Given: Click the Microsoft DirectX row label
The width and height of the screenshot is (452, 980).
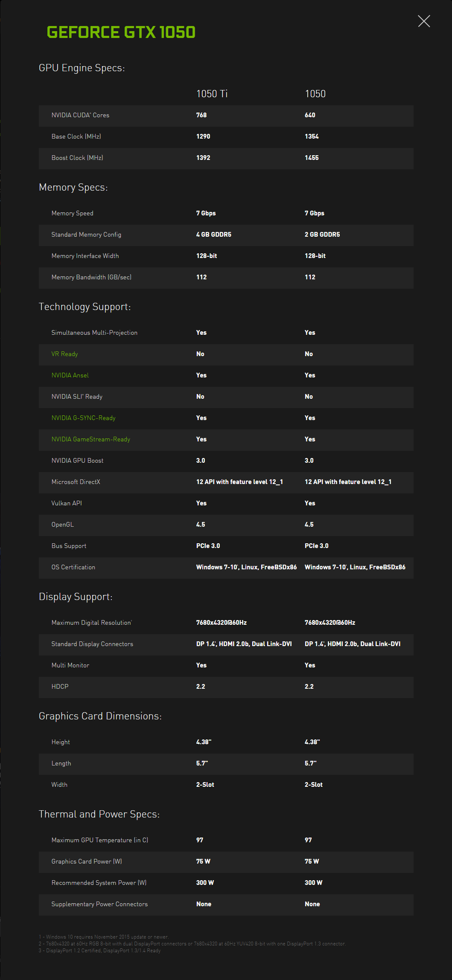Looking at the screenshot, I should (x=76, y=482).
